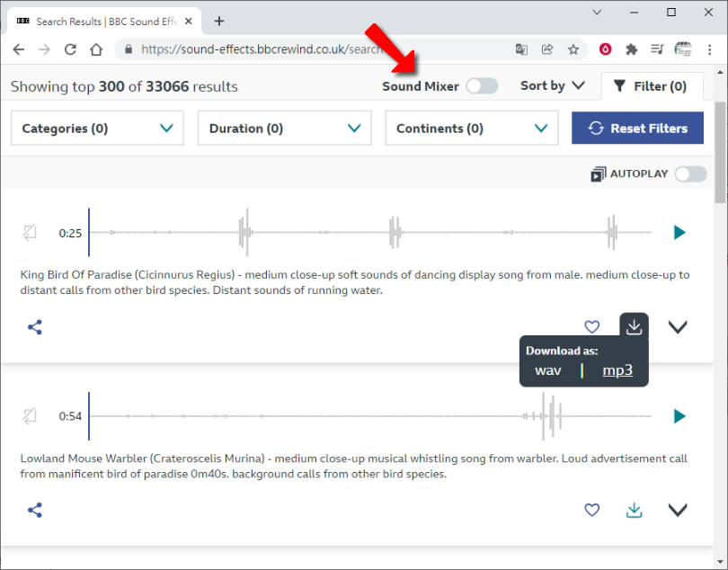Open the tab search chevron in title bar

click(597, 13)
